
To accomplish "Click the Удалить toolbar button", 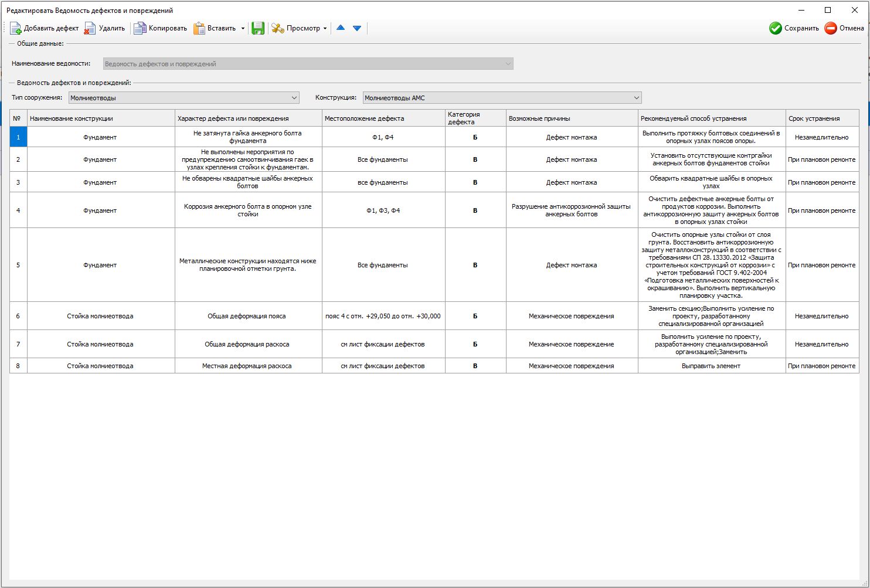I will [105, 28].
